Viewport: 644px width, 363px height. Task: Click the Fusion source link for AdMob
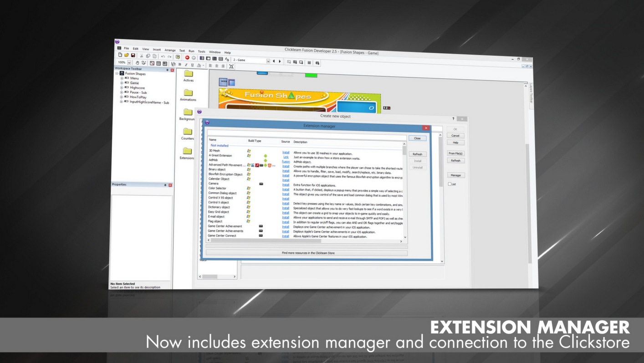(x=286, y=162)
